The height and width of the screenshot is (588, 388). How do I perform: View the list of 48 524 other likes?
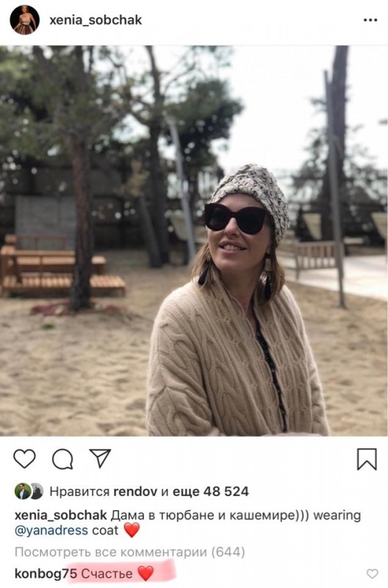211,491
